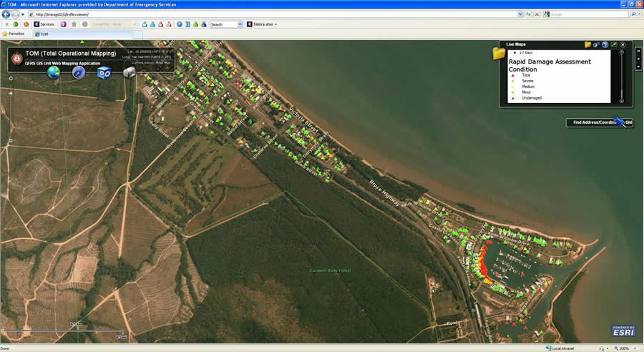Click the browser Back arrow button
Screen dimensions: 644x352
(6, 14)
